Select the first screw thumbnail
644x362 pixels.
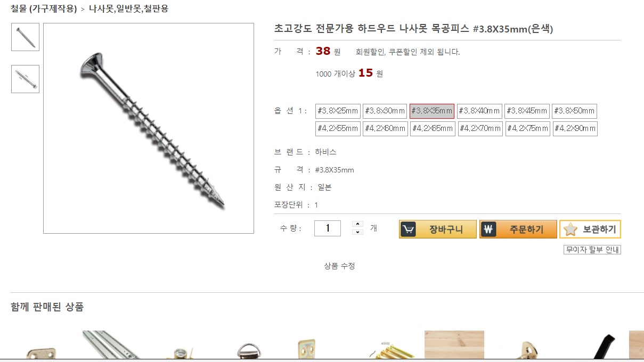(x=25, y=37)
